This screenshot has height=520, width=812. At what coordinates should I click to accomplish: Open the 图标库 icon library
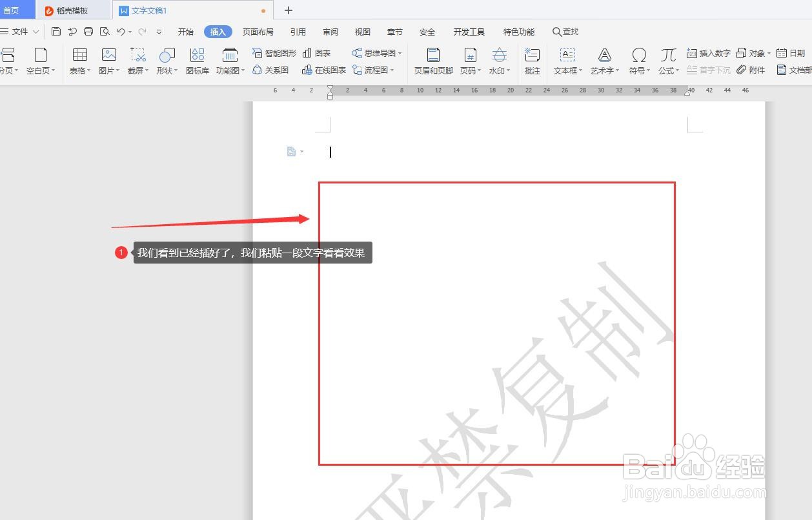[198, 61]
